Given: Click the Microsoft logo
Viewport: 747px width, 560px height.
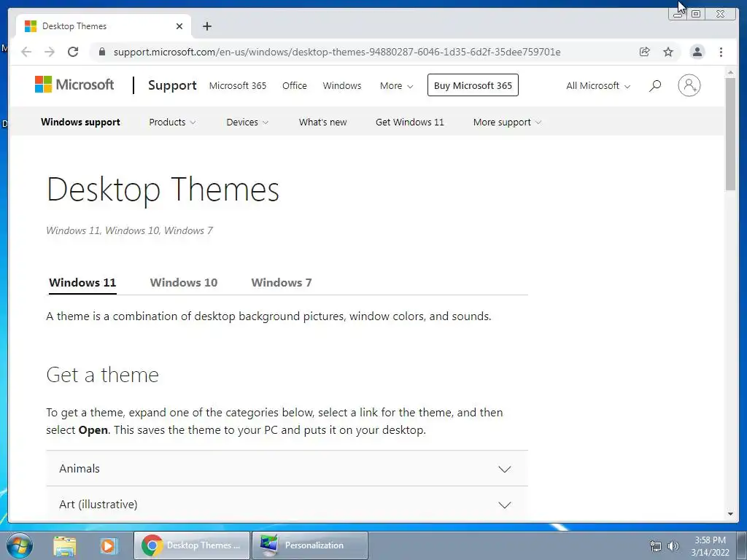Looking at the screenshot, I should pyautogui.click(x=74, y=85).
